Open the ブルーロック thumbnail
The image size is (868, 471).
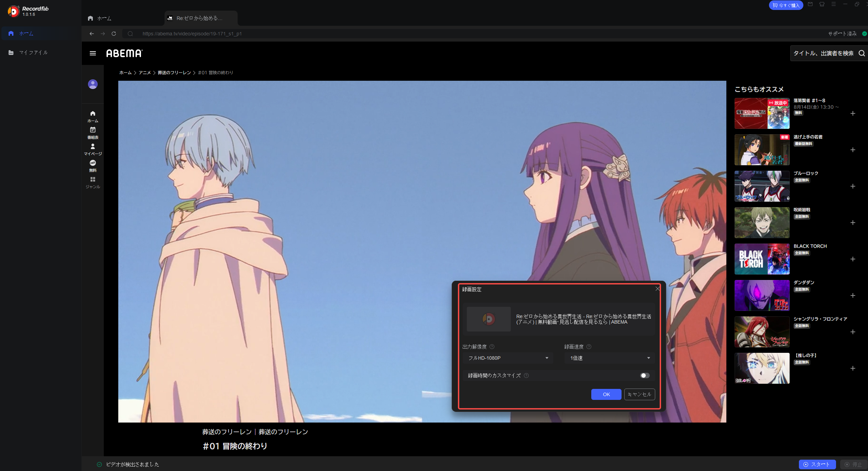click(x=762, y=186)
